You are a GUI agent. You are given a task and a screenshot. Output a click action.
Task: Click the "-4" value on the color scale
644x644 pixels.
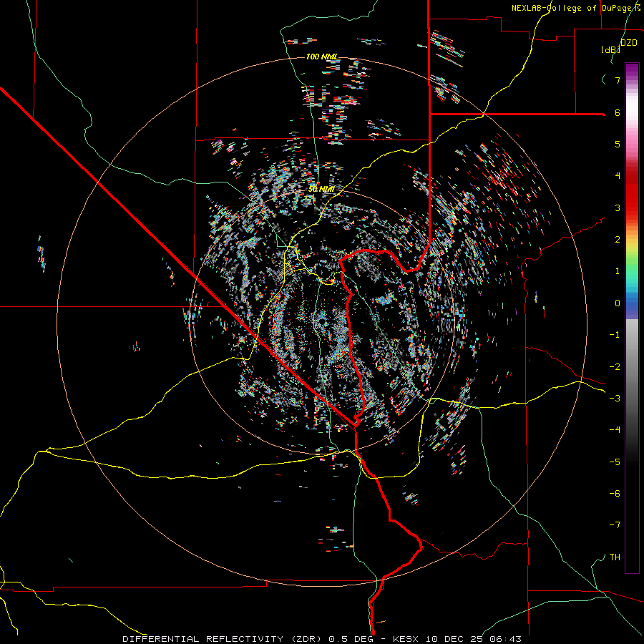[x=615, y=429]
